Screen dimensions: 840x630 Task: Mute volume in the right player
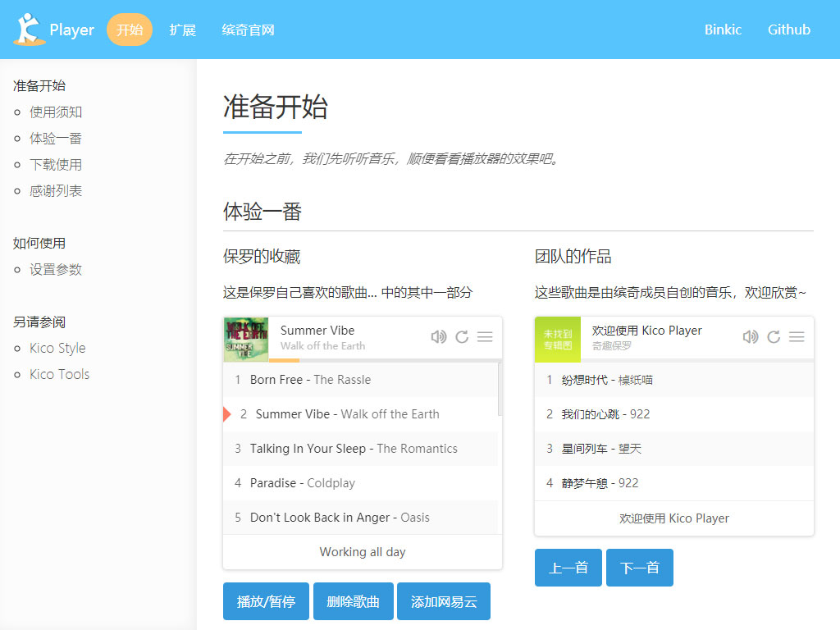click(x=751, y=337)
